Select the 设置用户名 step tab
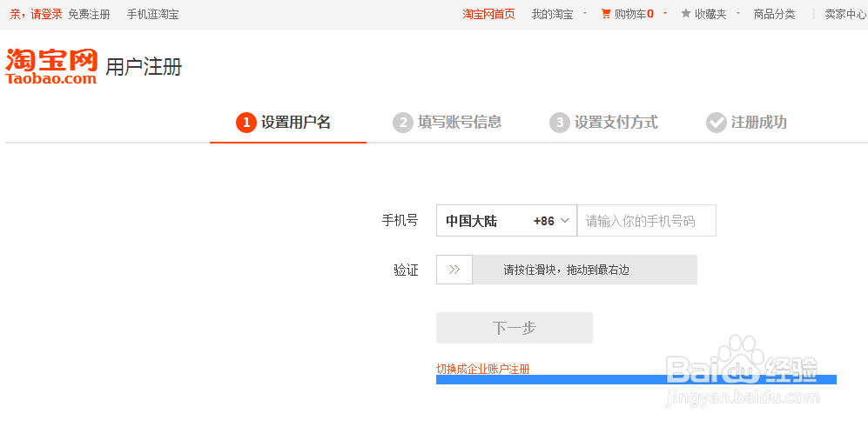Screen dimensions: 868x427 pyautogui.click(x=288, y=123)
